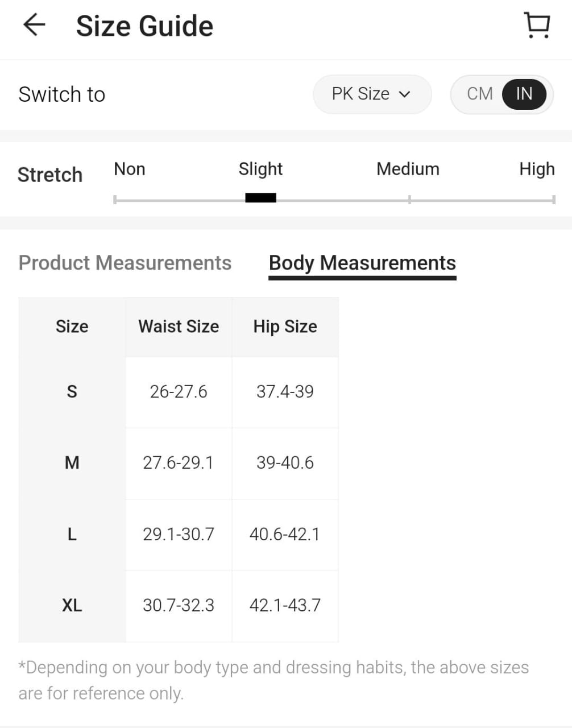The height and width of the screenshot is (728, 572).
Task: Click the Waist Size column header
Action: [x=179, y=326]
